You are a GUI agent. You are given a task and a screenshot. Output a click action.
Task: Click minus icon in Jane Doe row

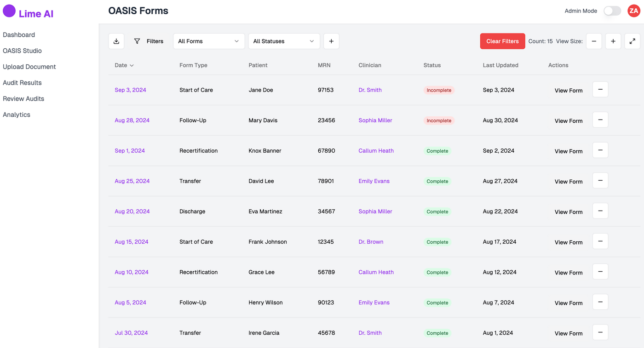click(600, 90)
